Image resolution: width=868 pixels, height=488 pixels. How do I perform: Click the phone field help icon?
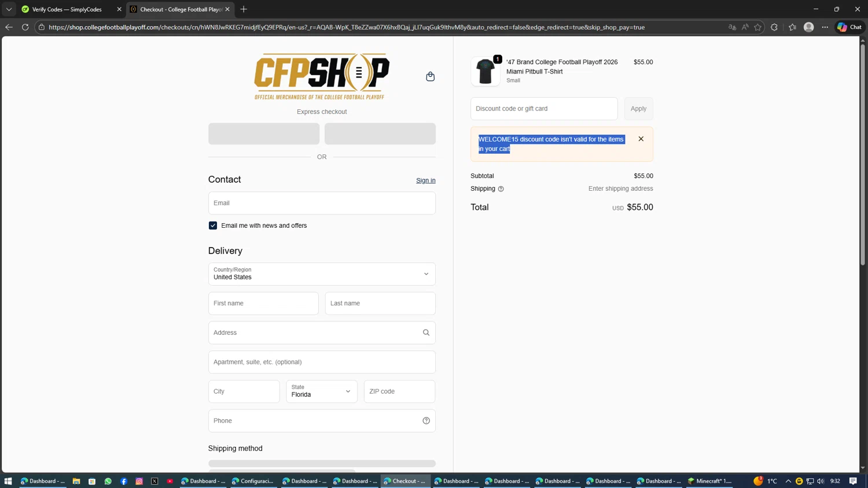[x=426, y=421]
